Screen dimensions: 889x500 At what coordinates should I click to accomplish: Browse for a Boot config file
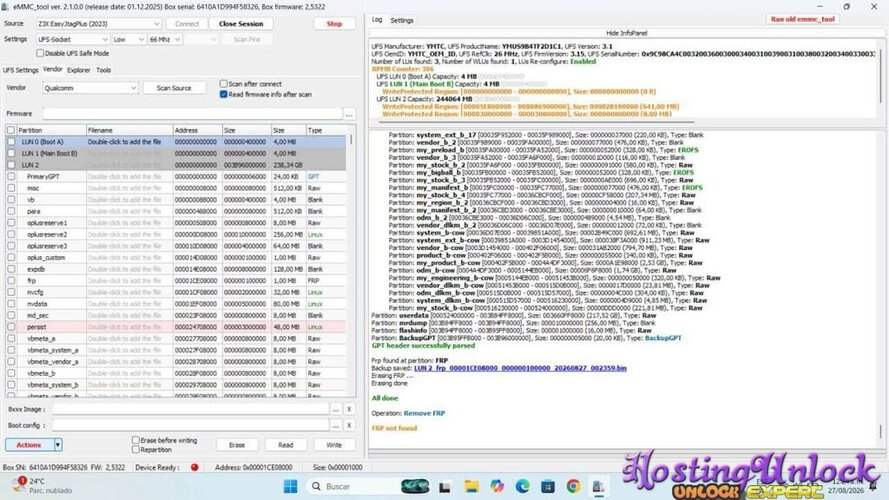coord(336,425)
